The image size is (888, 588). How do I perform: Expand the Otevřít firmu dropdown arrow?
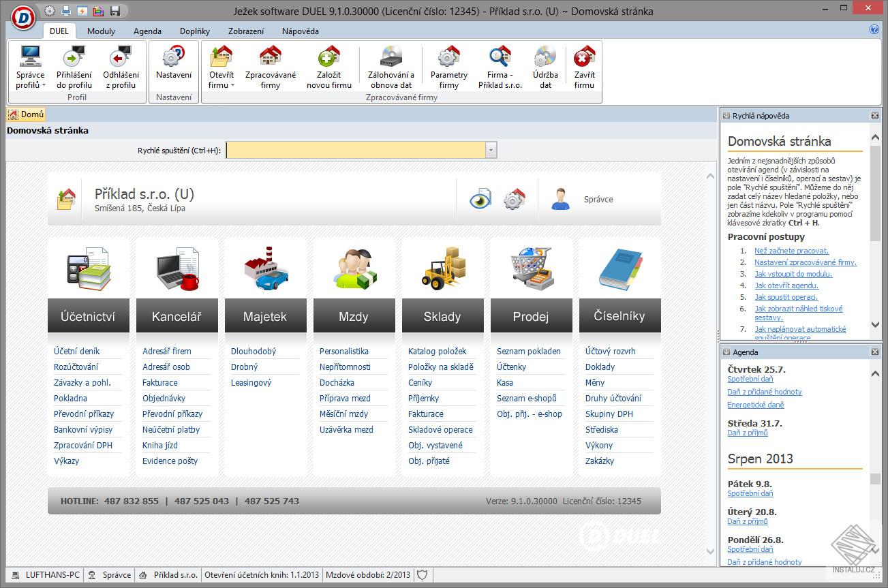pyautogui.click(x=232, y=86)
